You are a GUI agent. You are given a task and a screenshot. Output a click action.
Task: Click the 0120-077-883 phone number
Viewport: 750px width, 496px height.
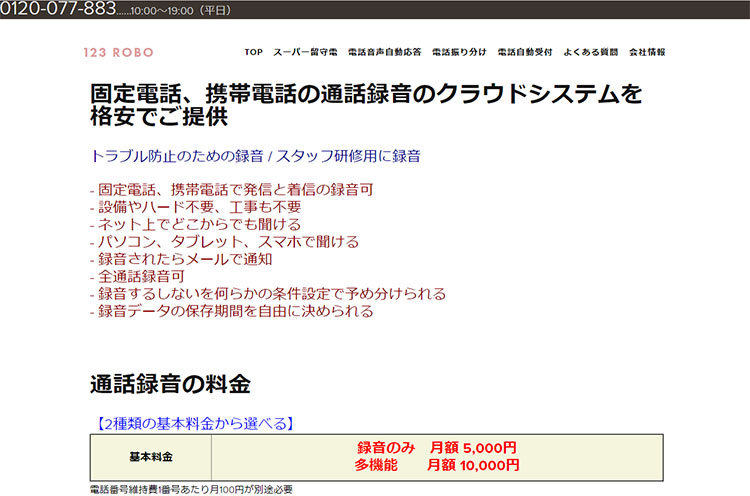pyautogui.click(x=58, y=10)
